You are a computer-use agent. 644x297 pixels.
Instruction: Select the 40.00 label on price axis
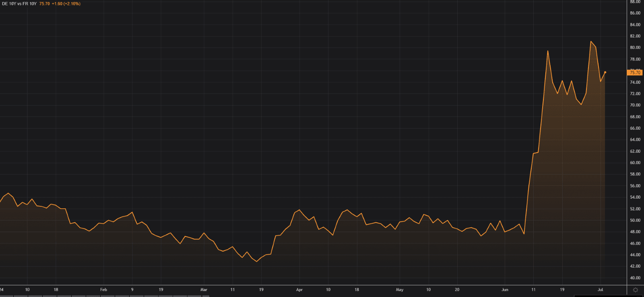635,278
